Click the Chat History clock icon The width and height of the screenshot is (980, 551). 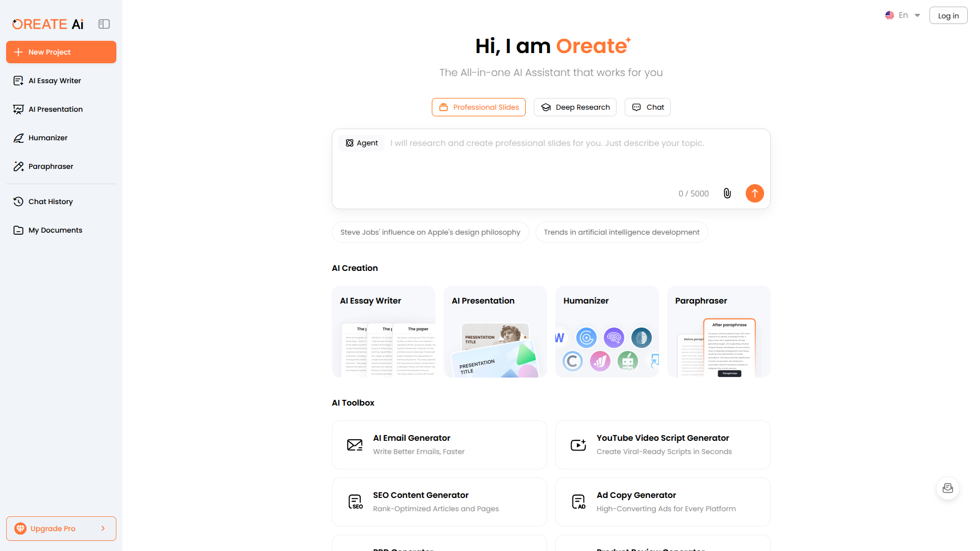click(x=18, y=202)
